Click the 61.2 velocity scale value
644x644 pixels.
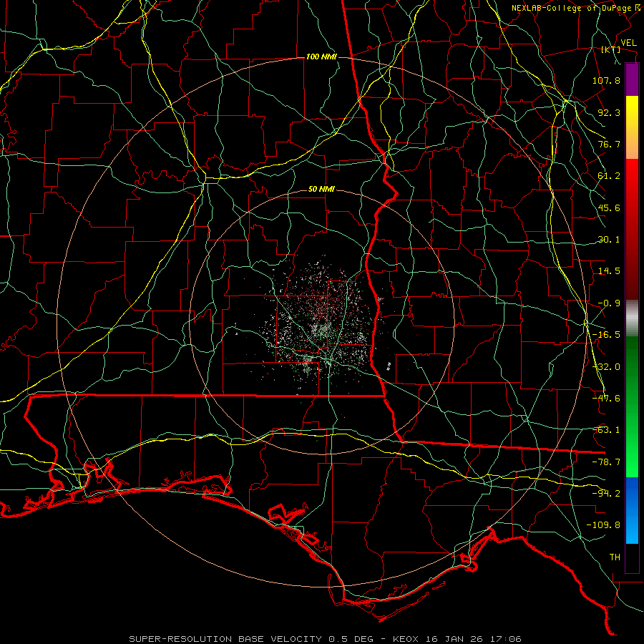pyautogui.click(x=609, y=176)
